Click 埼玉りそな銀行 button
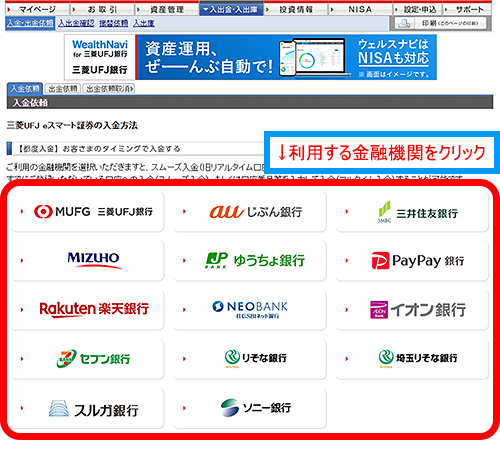Viewport: 500px width, 450px height. click(412, 358)
